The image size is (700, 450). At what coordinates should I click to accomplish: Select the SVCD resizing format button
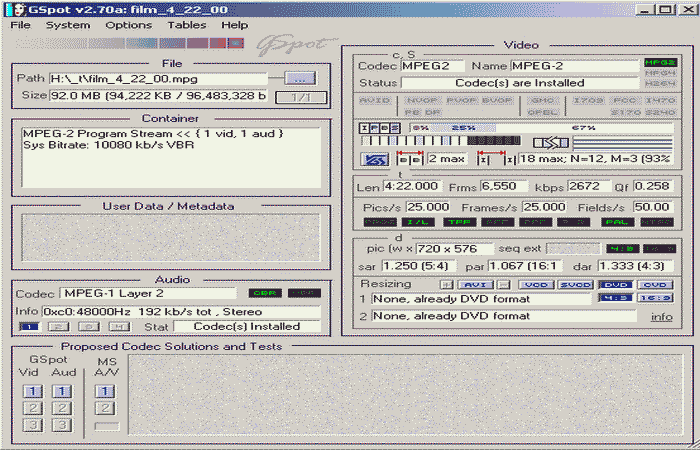(x=575, y=284)
